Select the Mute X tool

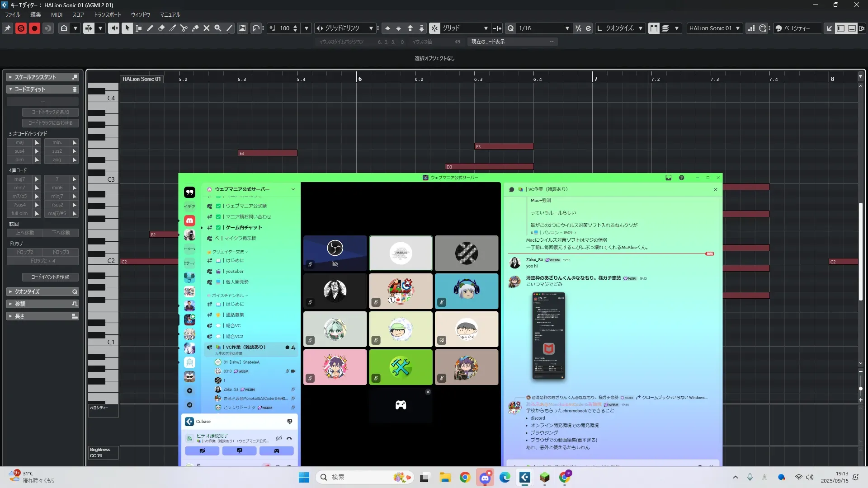tap(207, 28)
